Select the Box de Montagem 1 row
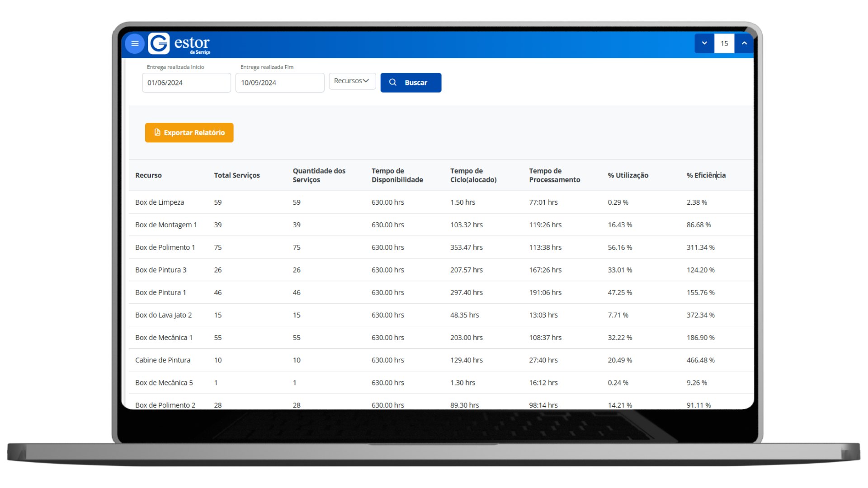 (x=441, y=225)
